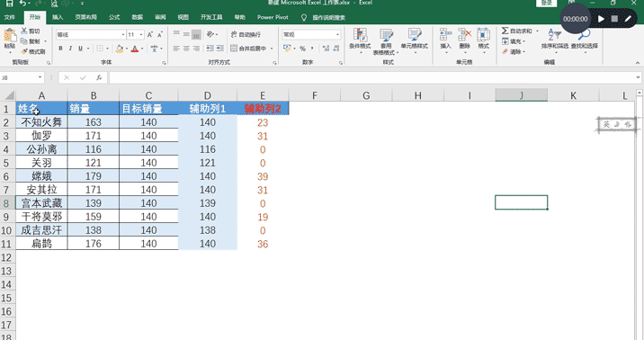This screenshot has width=644, height=340.
Task: Increase indent in alignment group
Action: 220,49
